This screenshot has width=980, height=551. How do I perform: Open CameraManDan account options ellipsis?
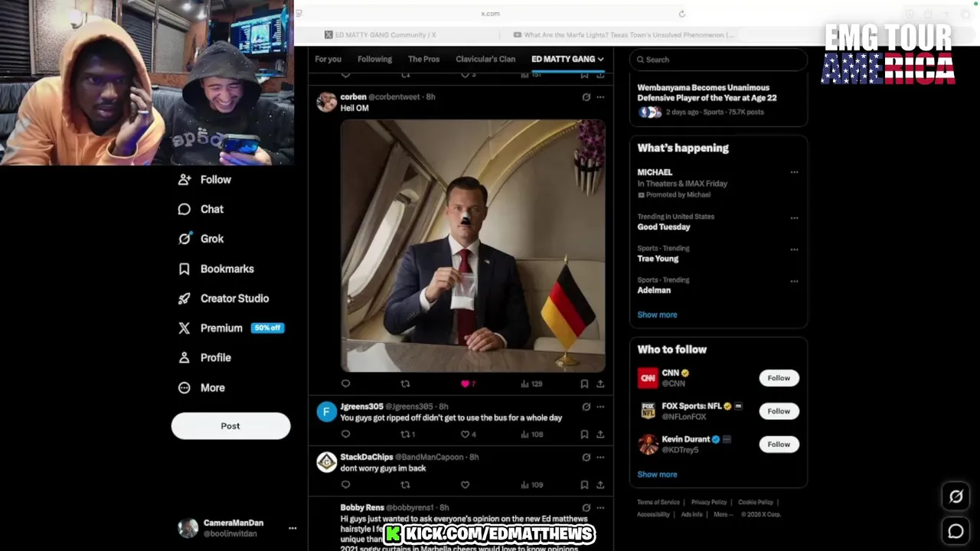click(292, 528)
